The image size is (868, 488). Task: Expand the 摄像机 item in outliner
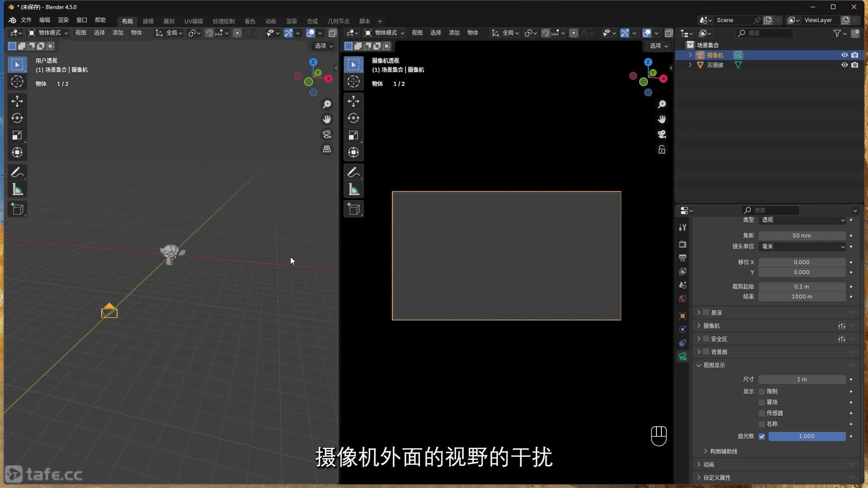pos(690,55)
